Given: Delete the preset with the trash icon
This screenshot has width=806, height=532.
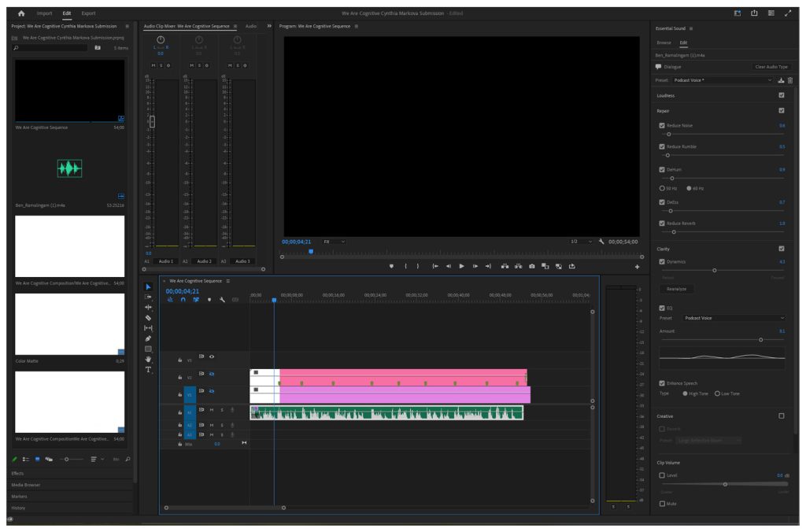Looking at the screenshot, I should click(x=790, y=80).
